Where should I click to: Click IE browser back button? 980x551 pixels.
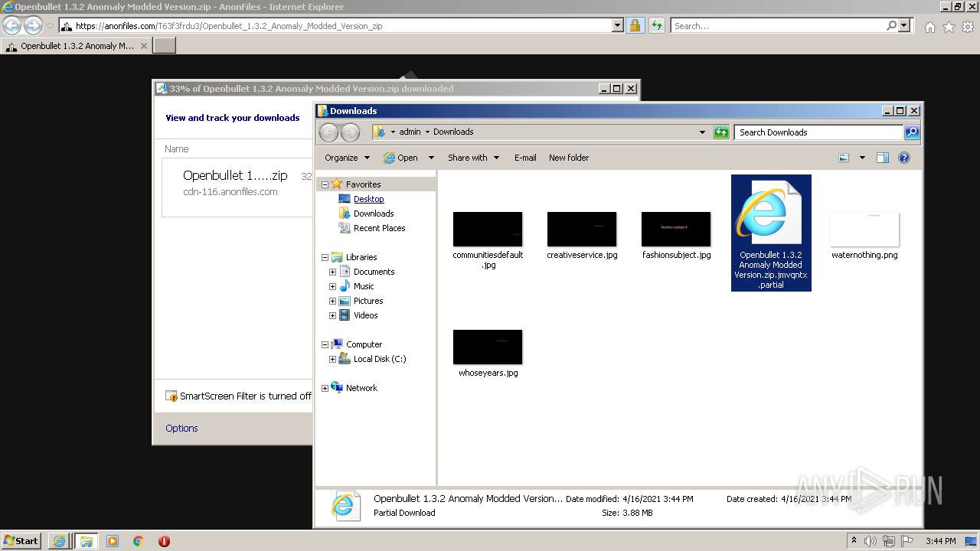[x=12, y=25]
